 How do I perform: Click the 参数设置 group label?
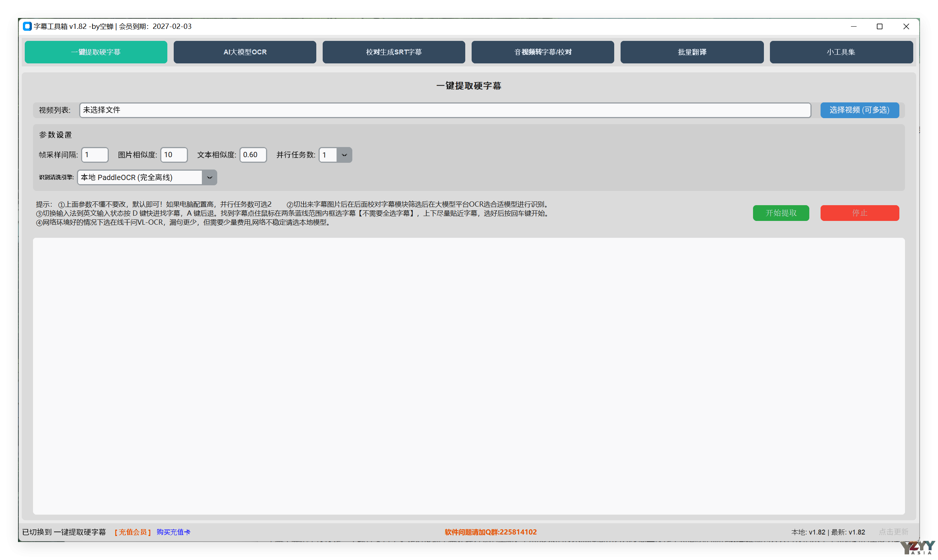(x=56, y=135)
